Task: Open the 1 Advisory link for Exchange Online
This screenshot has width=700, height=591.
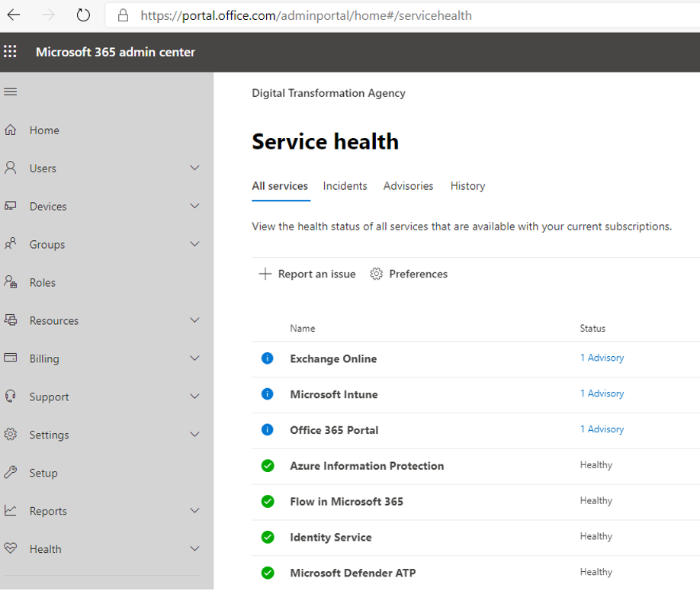Action: [x=602, y=357]
